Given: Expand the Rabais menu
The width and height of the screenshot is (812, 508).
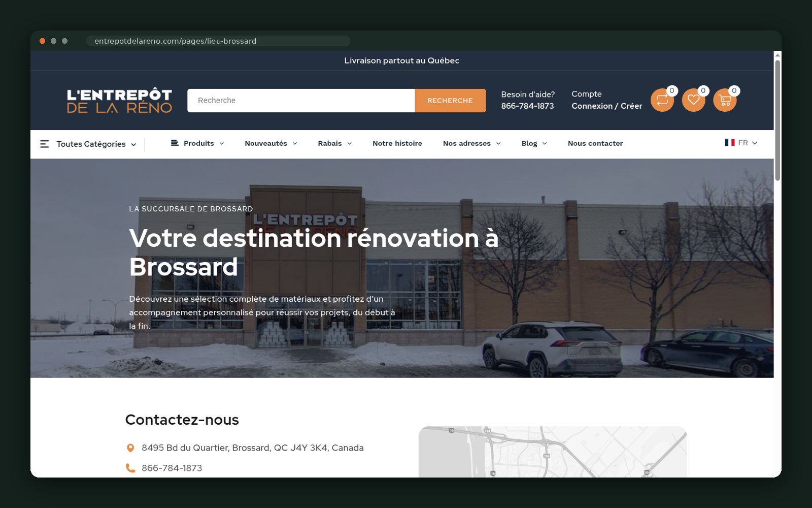Looking at the screenshot, I should tap(335, 144).
